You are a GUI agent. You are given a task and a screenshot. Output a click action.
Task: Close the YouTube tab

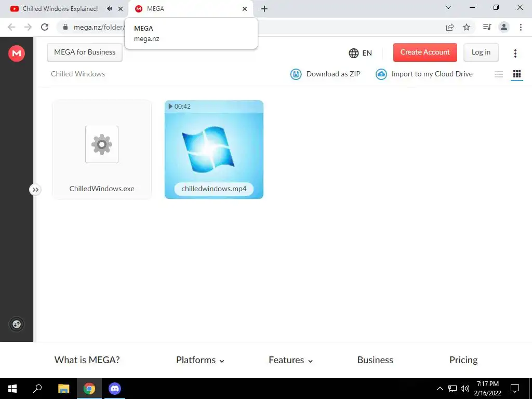(x=121, y=9)
